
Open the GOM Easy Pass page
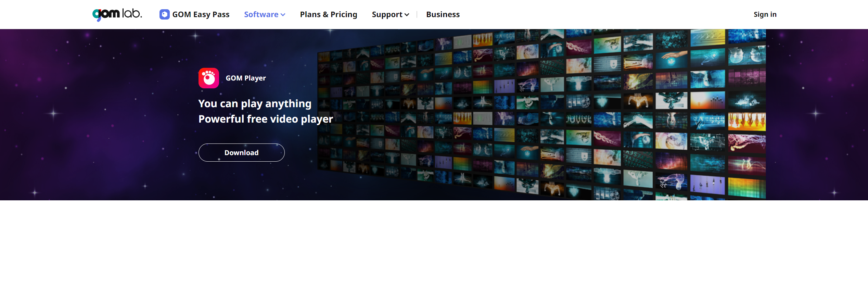(x=201, y=14)
